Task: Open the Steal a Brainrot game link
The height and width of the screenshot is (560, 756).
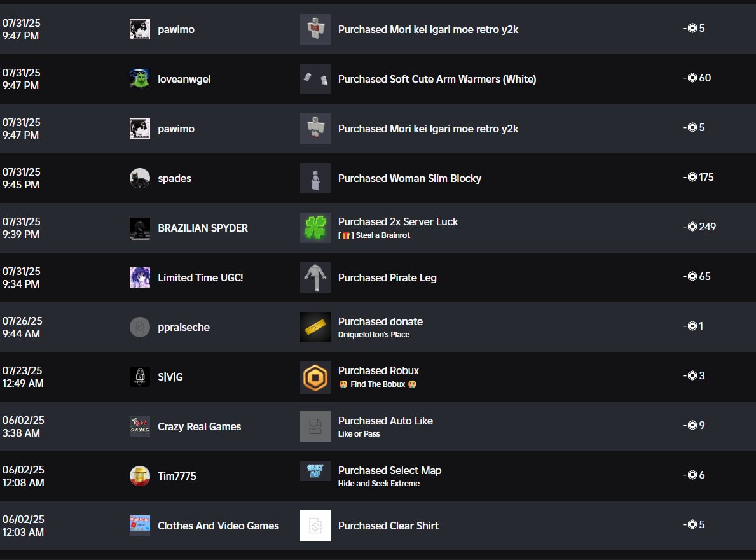Action: (374, 235)
